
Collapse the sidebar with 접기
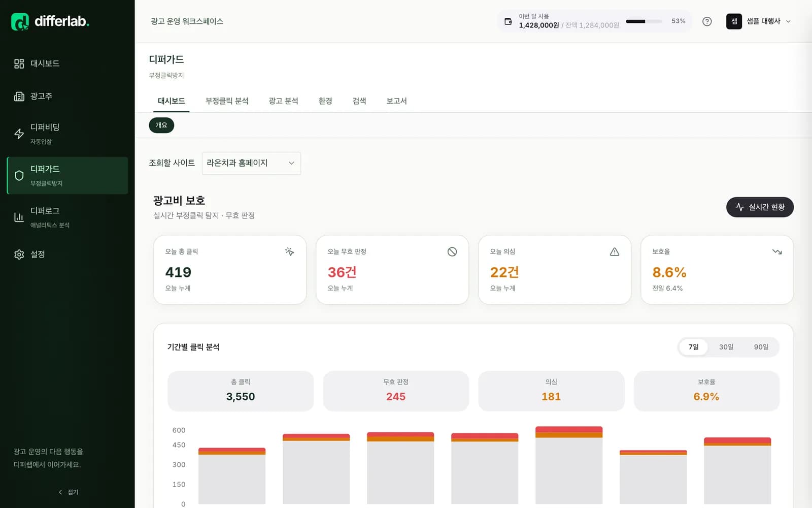click(67, 492)
